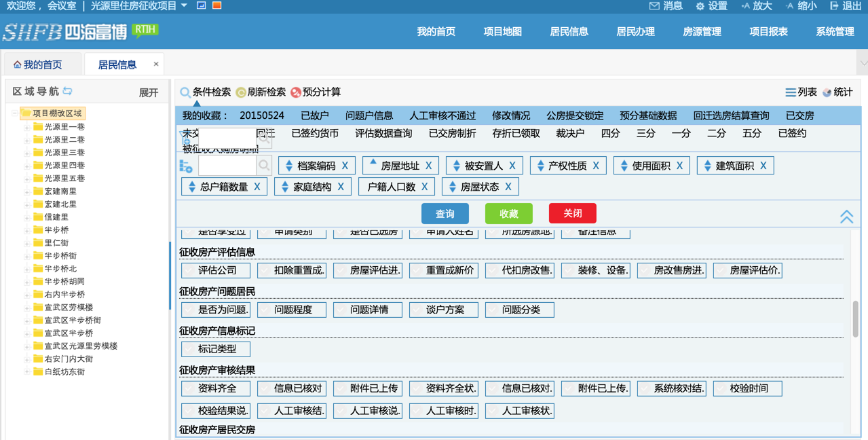Click the field list vertical scrollbar

click(x=856, y=319)
